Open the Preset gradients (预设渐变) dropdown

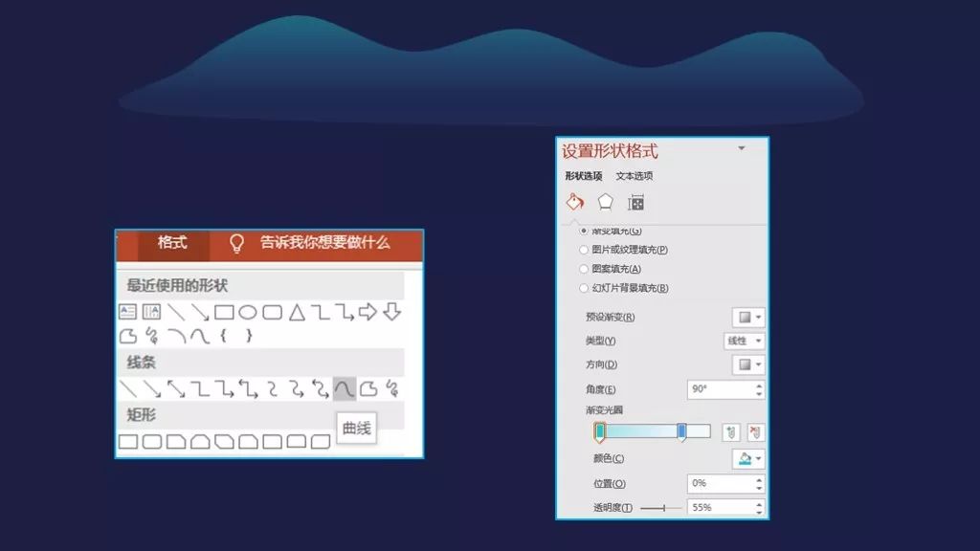pos(748,317)
